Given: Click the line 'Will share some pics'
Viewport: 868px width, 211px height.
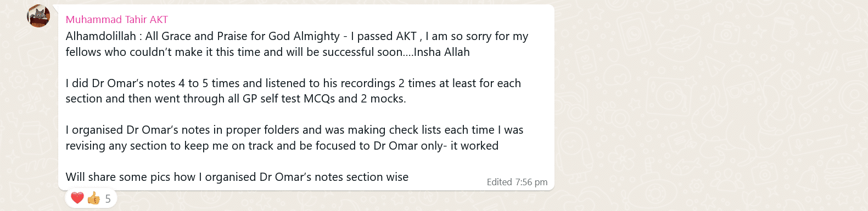Looking at the screenshot, I should pos(237,177).
